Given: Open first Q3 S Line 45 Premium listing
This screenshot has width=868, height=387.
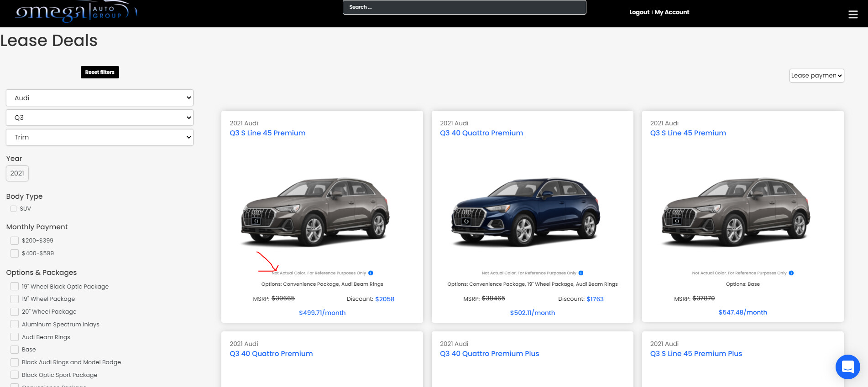Looking at the screenshot, I should click(x=267, y=133).
